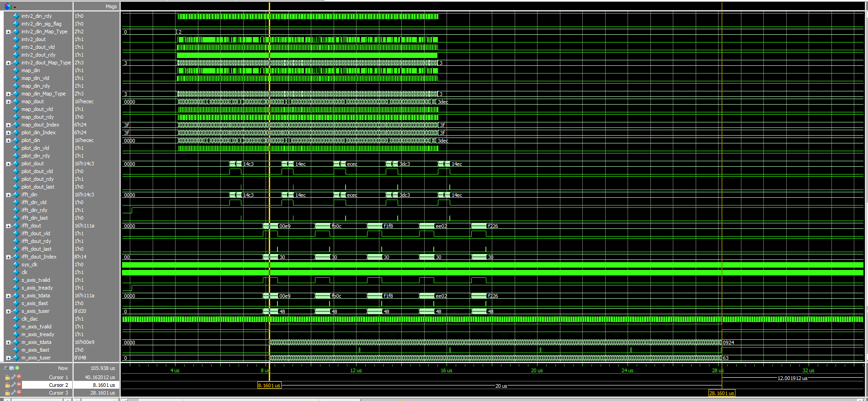This screenshot has height=401, width=868.
Task: Toggle the lock for Cursor 2
Action: pyautogui.click(x=7, y=385)
